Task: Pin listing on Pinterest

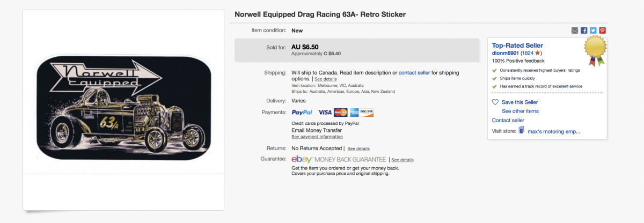Action: pyautogui.click(x=603, y=31)
